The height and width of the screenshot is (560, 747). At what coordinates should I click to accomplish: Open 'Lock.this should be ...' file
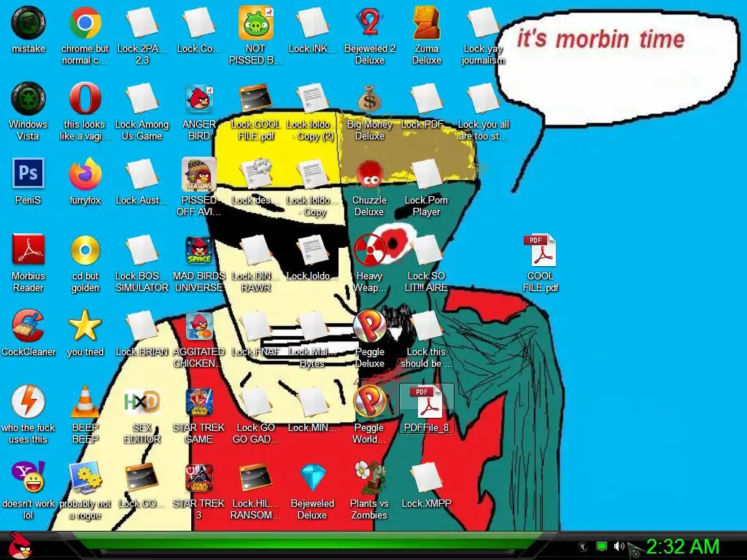coord(426,326)
